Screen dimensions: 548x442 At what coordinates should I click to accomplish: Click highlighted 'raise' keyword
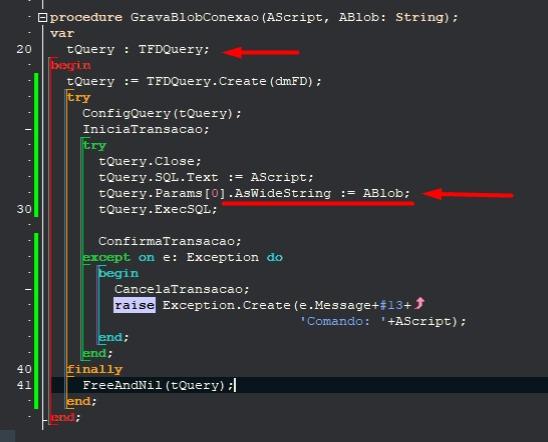click(135, 305)
